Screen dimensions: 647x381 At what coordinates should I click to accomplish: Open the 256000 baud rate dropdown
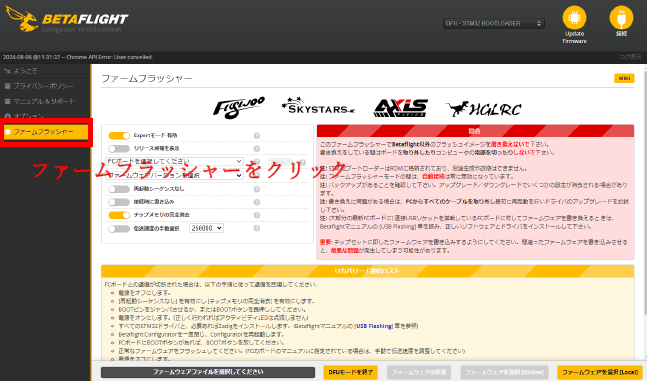coord(206,228)
